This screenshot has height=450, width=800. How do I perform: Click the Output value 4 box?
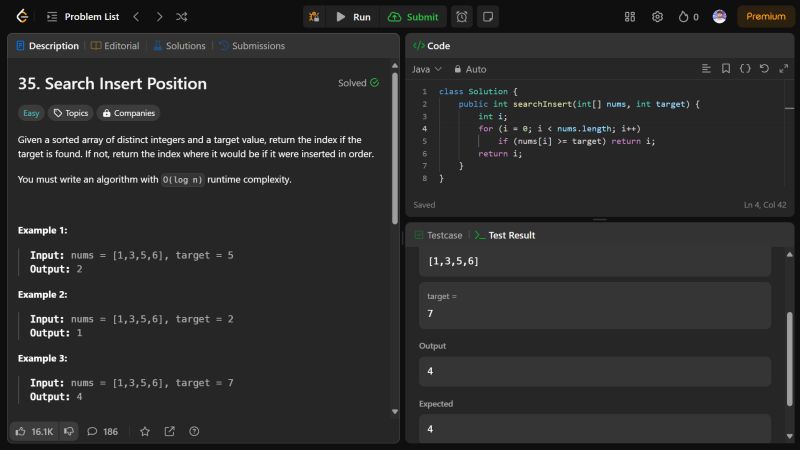point(595,371)
